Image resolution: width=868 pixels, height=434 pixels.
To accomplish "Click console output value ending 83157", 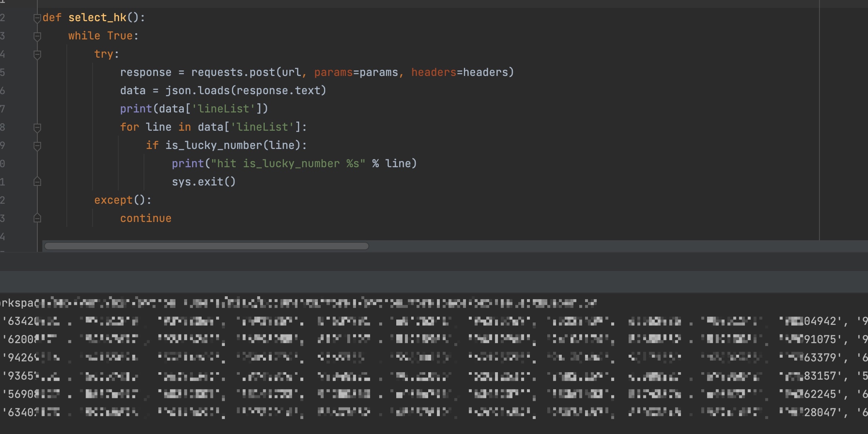I will [x=811, y=376].
